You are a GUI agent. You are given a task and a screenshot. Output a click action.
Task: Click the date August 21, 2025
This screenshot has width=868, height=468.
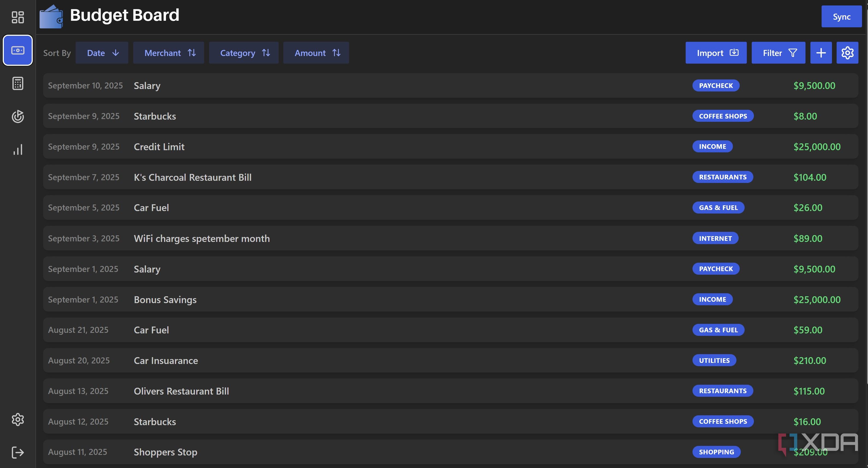[78, 330]
